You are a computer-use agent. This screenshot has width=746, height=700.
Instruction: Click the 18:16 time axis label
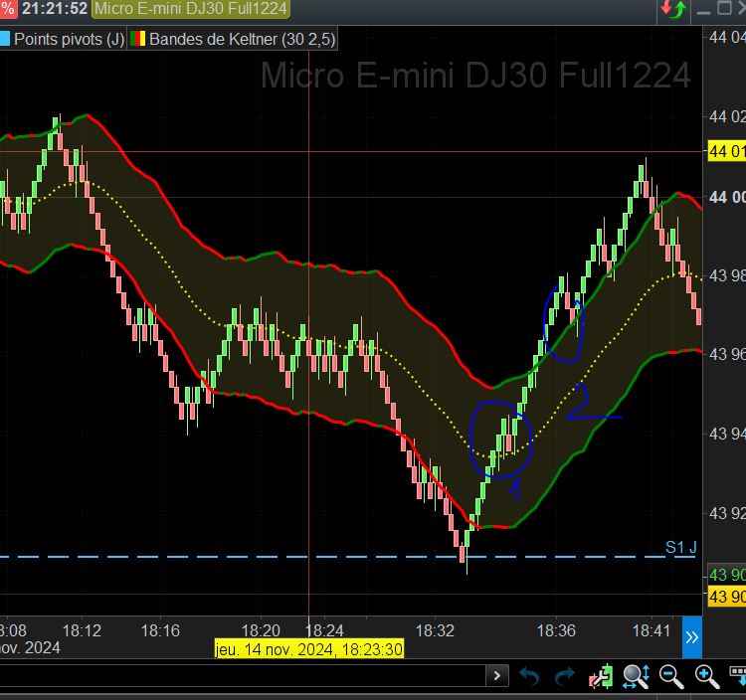coord(160,631)
